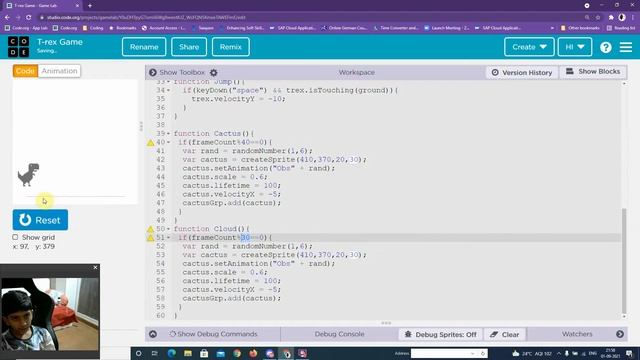Click the debug area resize handle dots
The image size is (640, 360).
[386, 323]
